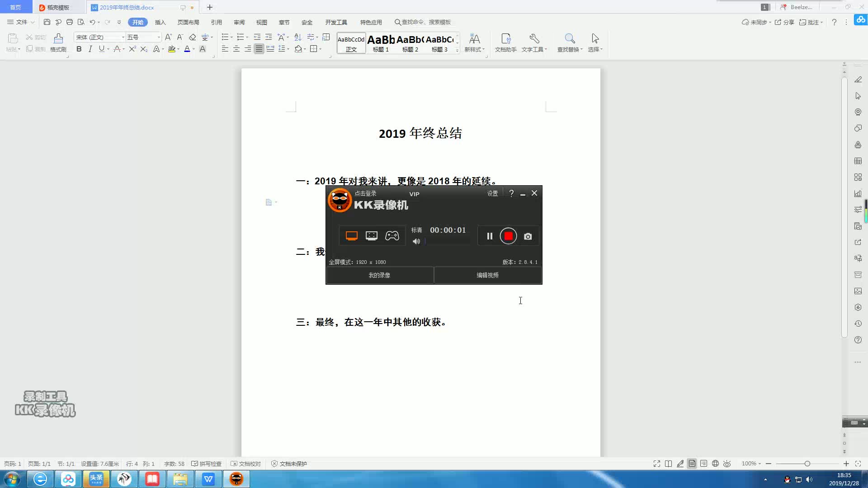Expand bullet list options arrow

point(231,37)
